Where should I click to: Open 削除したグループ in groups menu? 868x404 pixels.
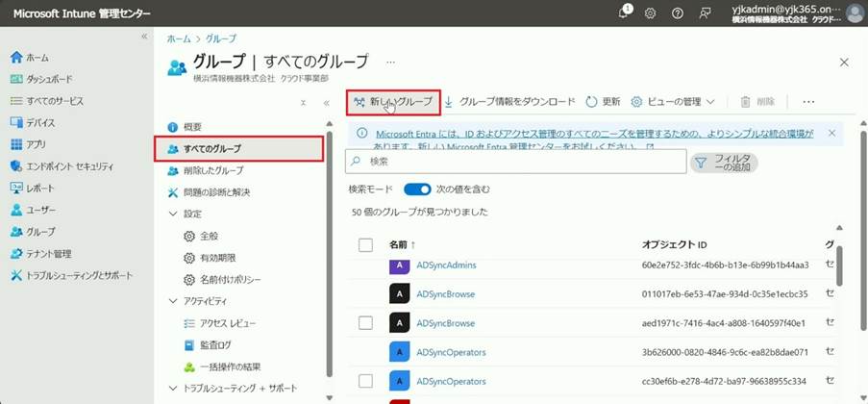(x=206, y=170)
